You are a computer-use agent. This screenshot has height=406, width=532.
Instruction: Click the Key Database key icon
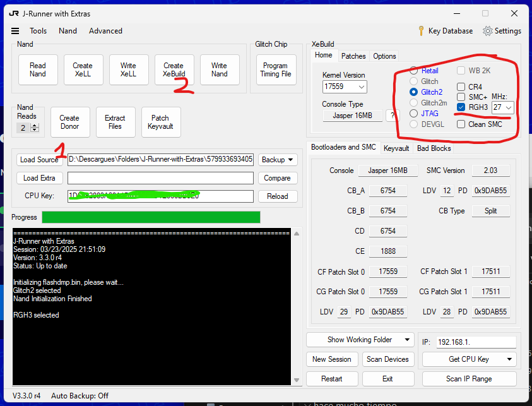[421, 31]
